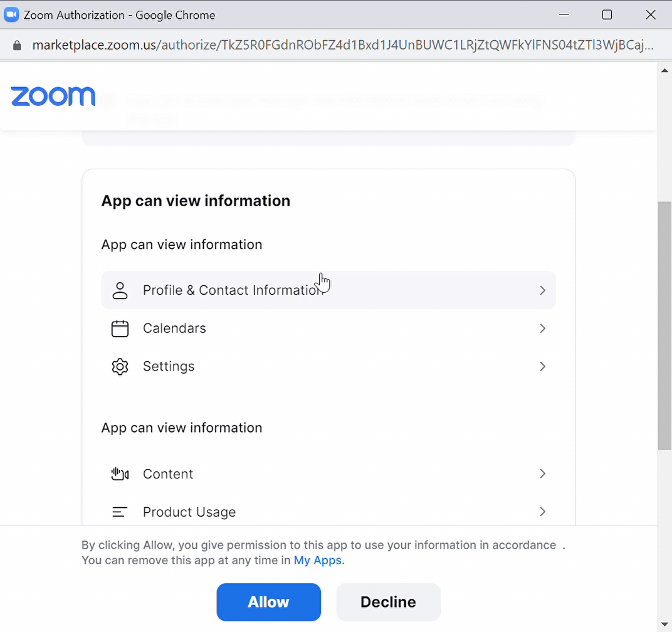Screen dimensions: 672x632
Task: Open the Calendars permission item
Action: (x=174, y=329)
